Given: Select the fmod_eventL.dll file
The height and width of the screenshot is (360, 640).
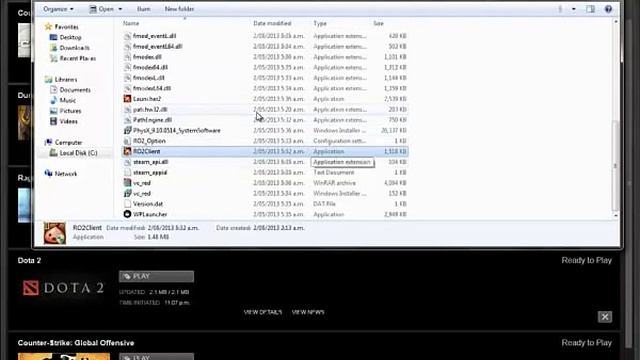Looking at the screenshot, I should [154, 36].
